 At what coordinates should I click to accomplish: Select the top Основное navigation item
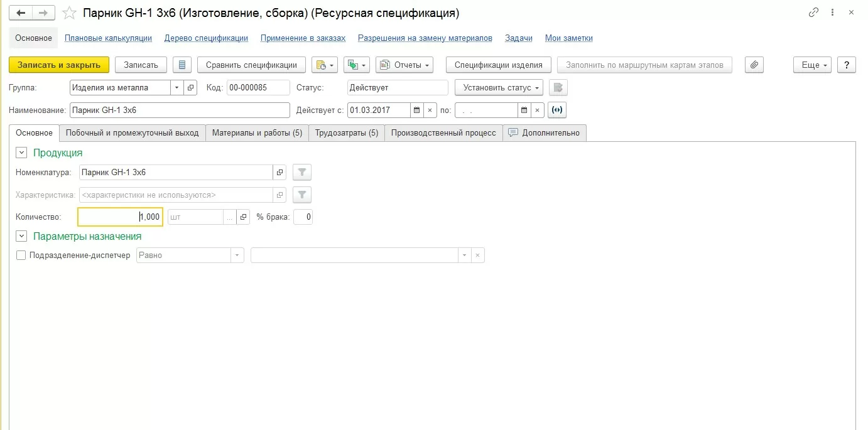point(34,38)
